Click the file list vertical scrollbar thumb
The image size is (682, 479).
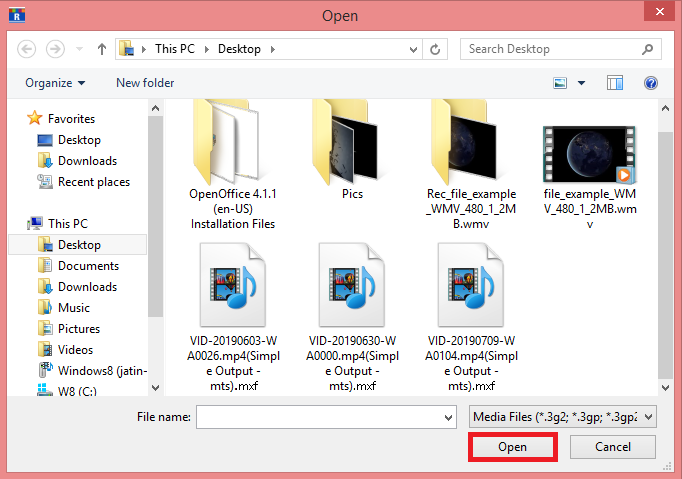(x=665, y=255)
